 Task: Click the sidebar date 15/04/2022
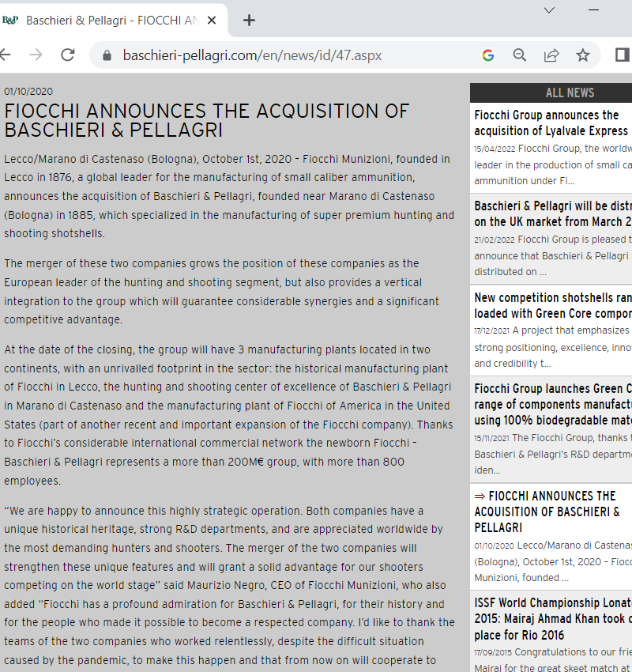tap(495, 149)
